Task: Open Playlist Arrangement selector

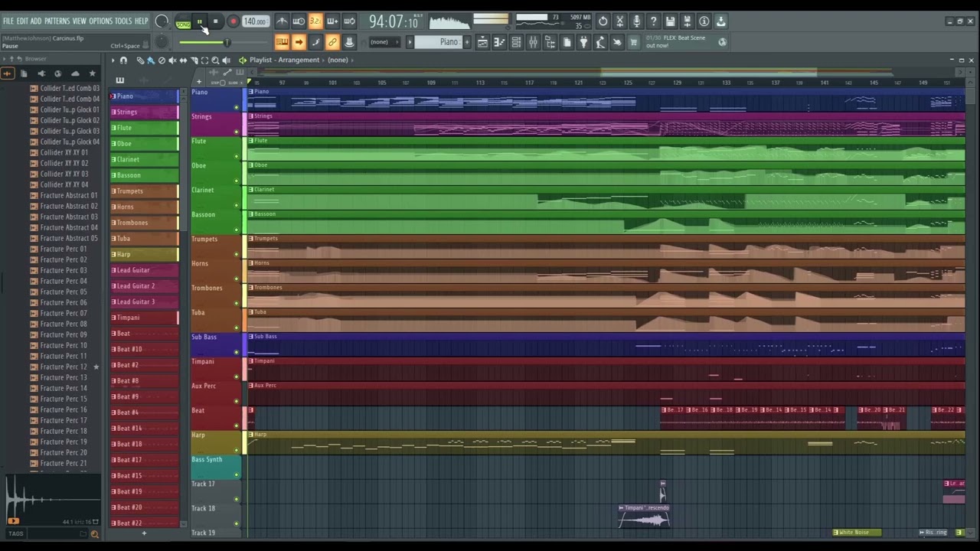Action: (x=298, y=60)
